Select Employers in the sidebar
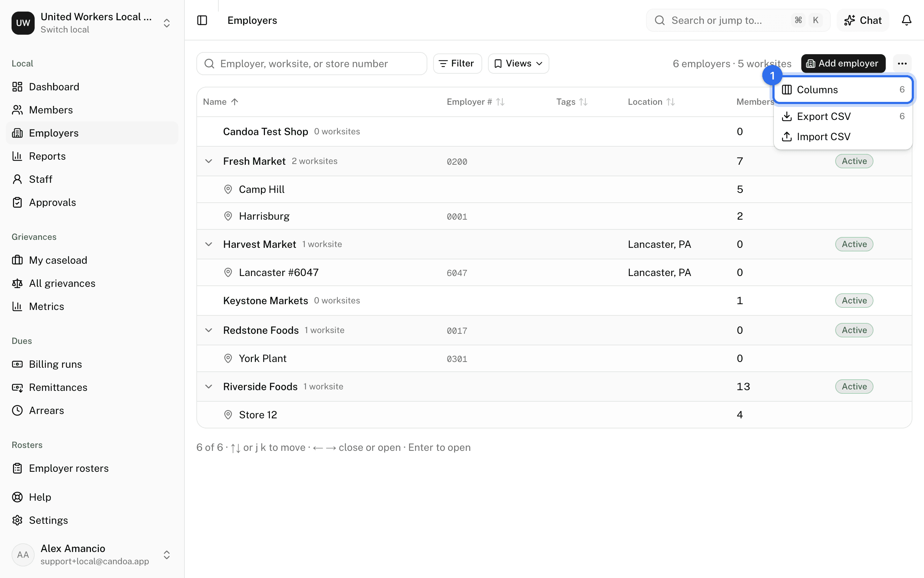 pyautogui.click(x=92, y=133)
